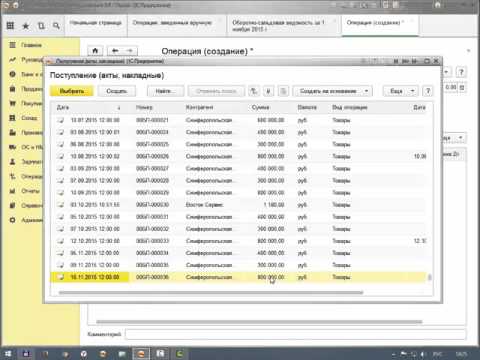The height and width of the screenshot is (360, 480).
Task: Click the Найти... button
Action: tap(165, 91)
